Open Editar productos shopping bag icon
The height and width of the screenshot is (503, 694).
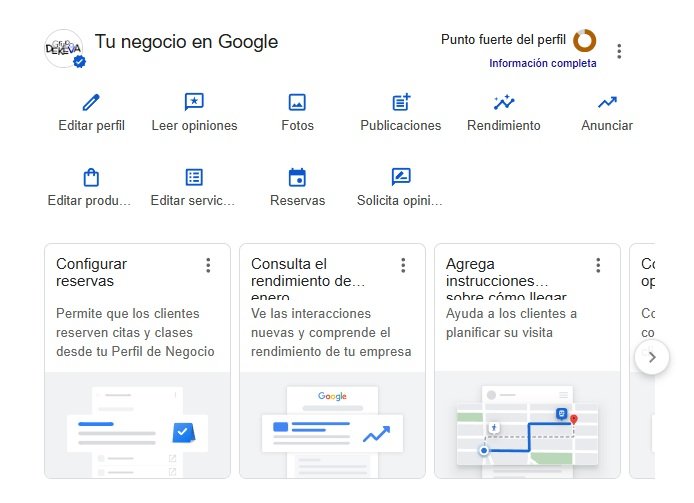coord(91,177)
